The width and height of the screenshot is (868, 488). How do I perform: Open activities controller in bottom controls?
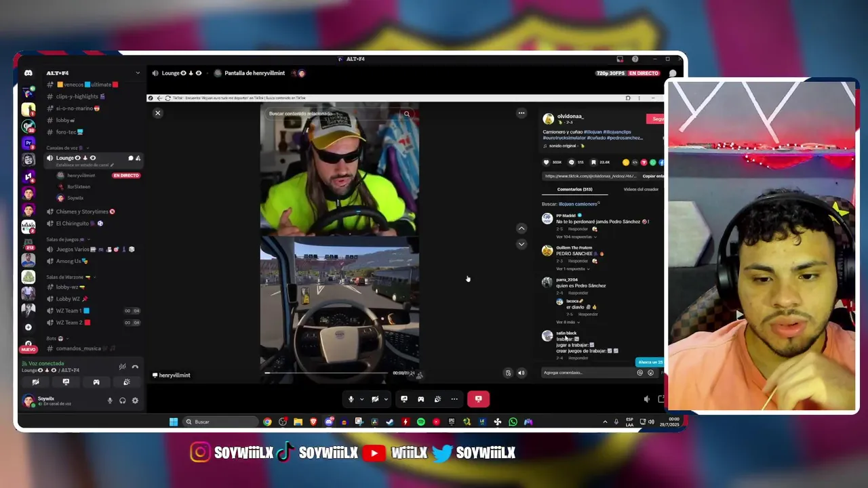[x=420, y=399]
